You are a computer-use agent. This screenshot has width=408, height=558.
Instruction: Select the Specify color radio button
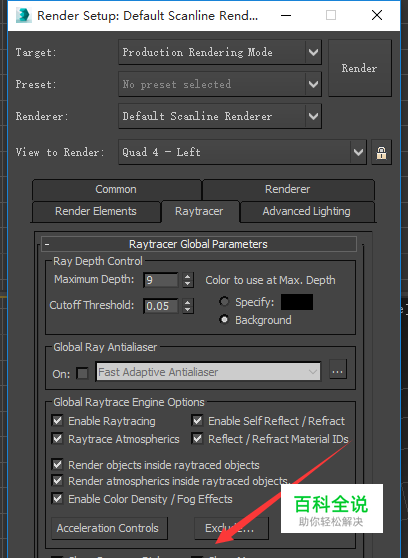tap(224, 302)
